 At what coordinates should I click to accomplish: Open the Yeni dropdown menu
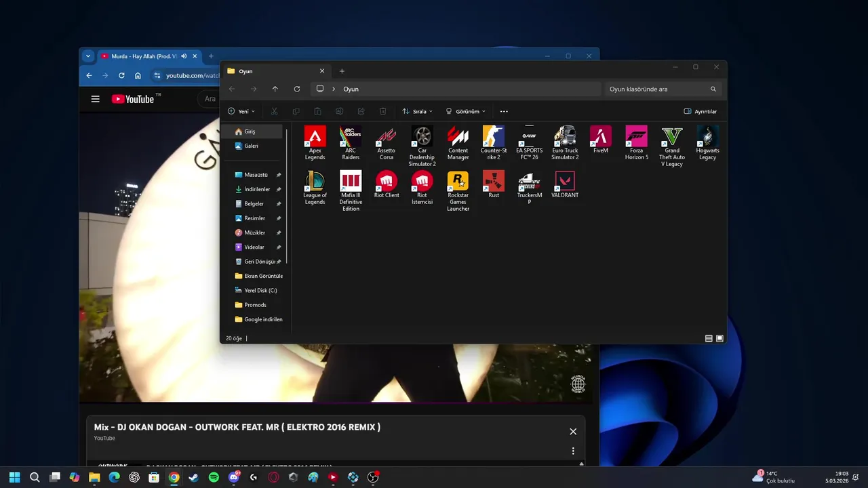241,111
